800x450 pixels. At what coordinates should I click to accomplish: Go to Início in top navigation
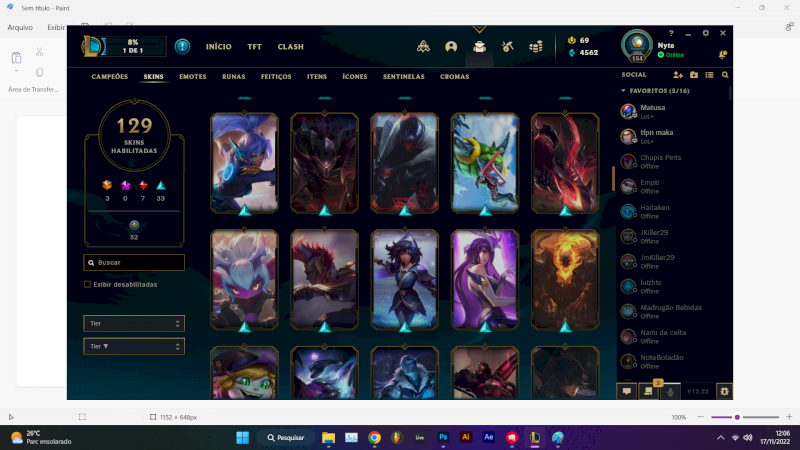(219, 47)
